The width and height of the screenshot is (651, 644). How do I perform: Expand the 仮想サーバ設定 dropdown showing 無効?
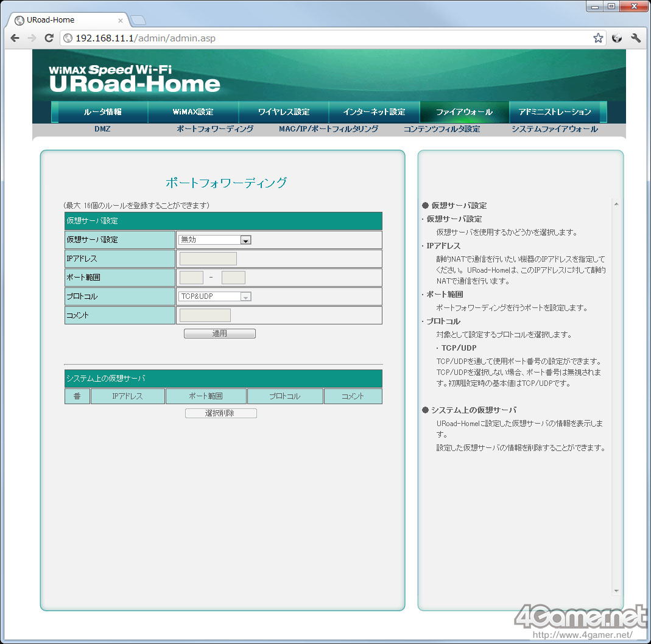[x=215, y=240]
